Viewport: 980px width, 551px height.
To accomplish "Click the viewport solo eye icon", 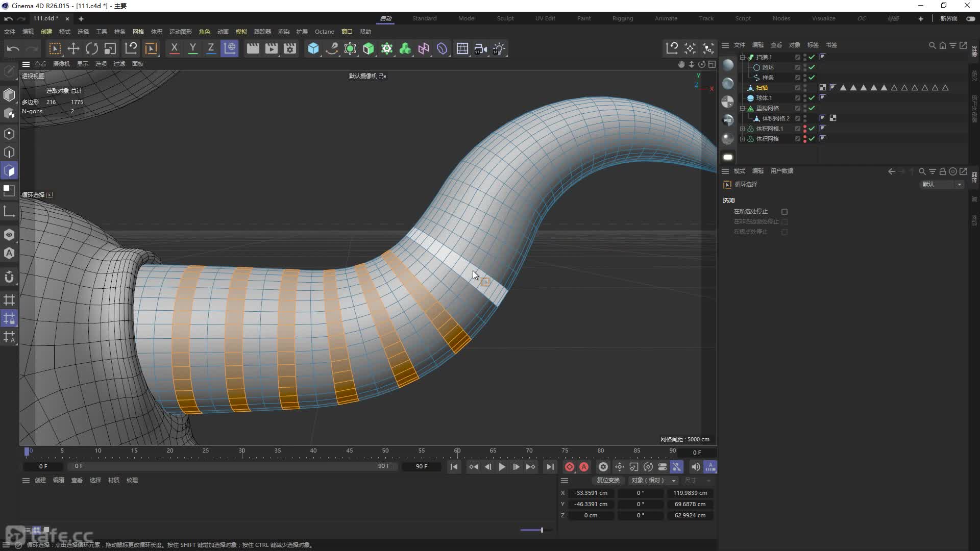I will tap(9, 235).
